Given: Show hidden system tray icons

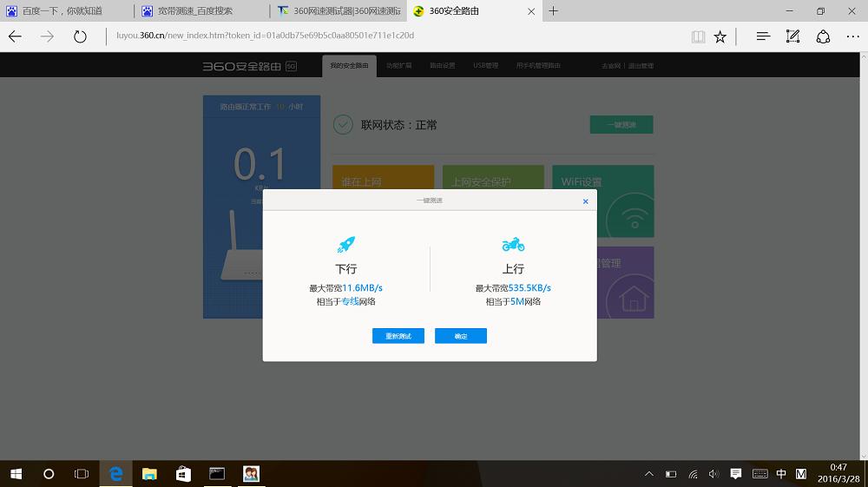Looking at the screenshot, I should point(649,474).
